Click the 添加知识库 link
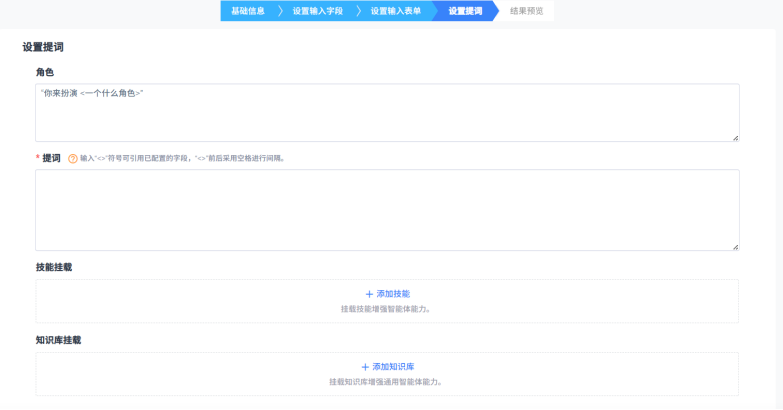This screenshot has height=410, width=783. pos(393,367)
